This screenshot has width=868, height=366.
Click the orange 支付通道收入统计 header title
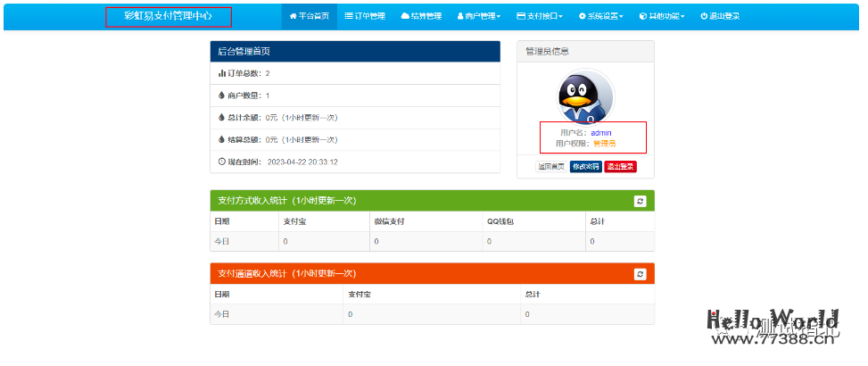pos(286,273)
